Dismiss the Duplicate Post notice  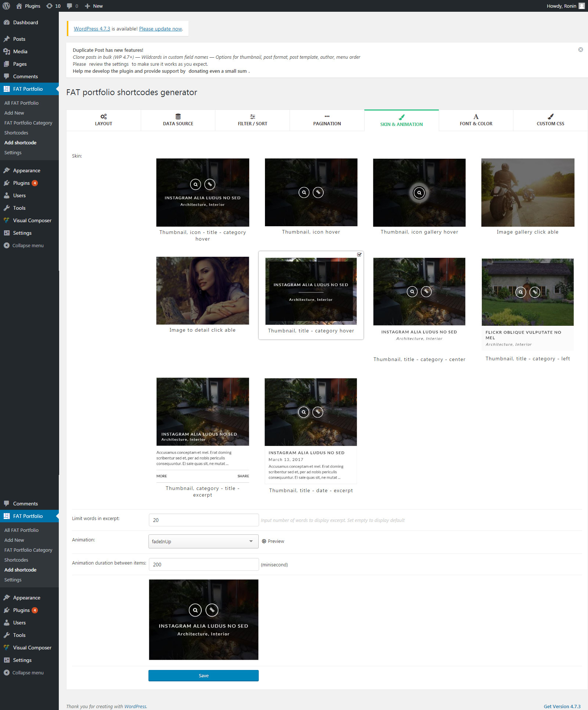(581, 50)
